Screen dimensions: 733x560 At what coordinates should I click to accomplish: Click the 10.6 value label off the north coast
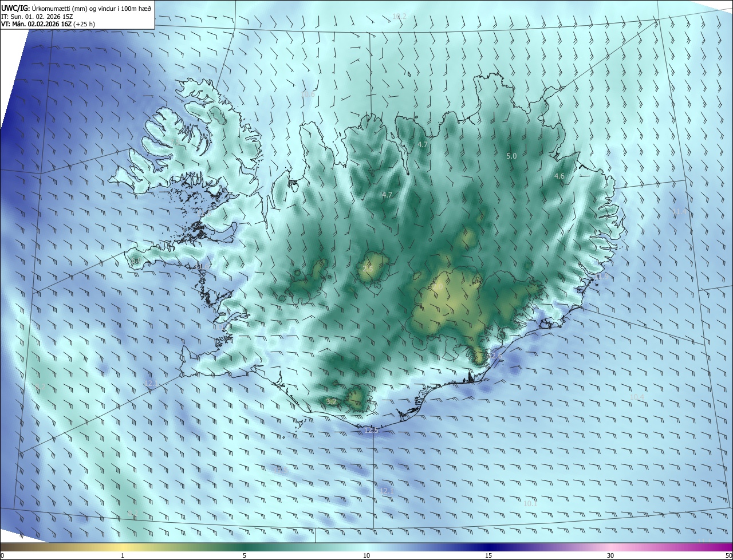pos(308,94)
